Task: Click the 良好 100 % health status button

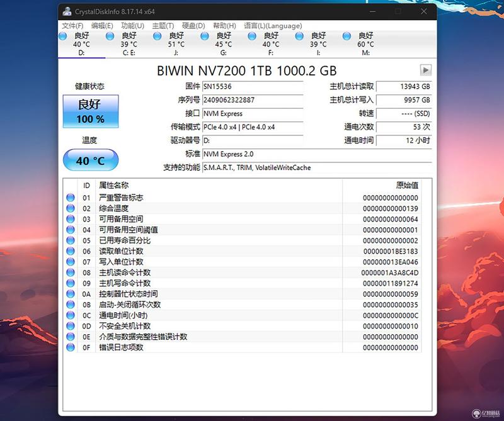Action: [x=91, y=111]
